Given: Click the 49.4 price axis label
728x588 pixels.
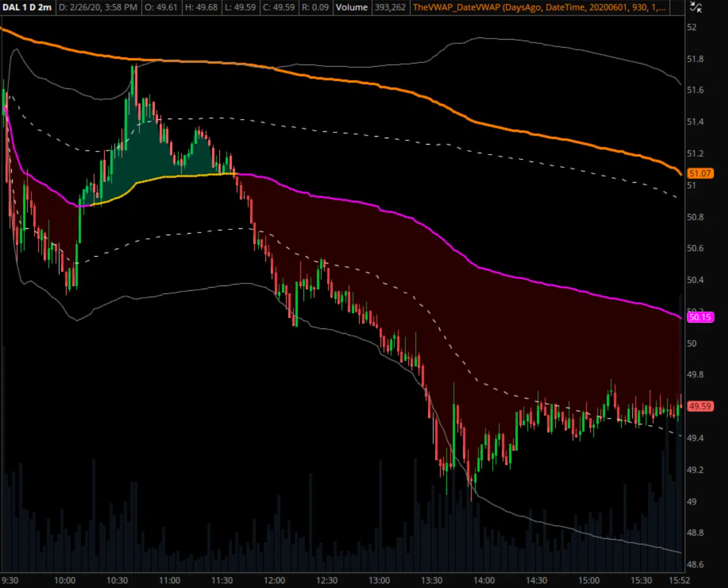Looking at the screenshot, I should click(x=695, y=438).
